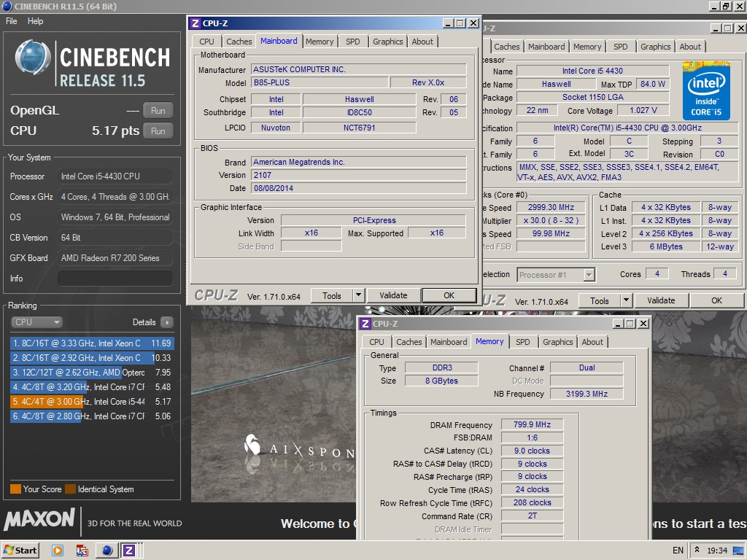Click the Cinebench globe logo icon
The image size is (747, 560).
tap(32, 58)
